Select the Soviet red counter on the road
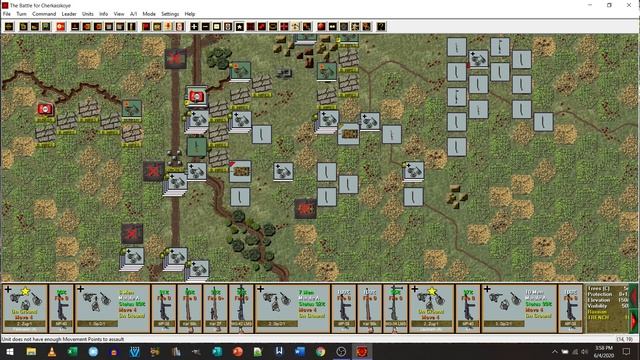The height and width of the screenshot is (360, 640). pyautogui.click(x=196, y=96)
